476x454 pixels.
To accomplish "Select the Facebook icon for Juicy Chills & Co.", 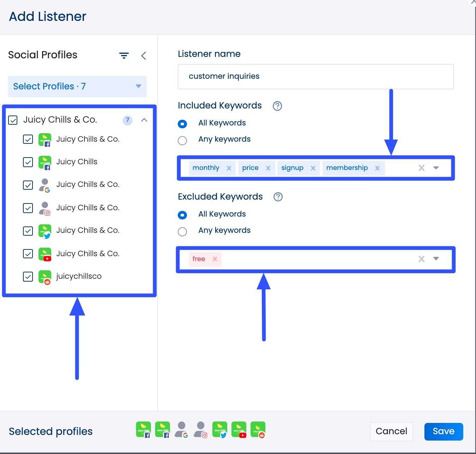I will coord(45,140).
